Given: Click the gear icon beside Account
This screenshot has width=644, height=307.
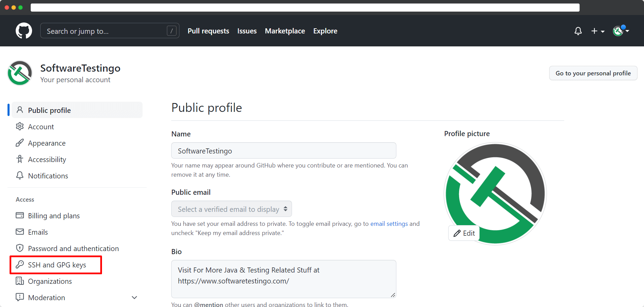Looking at the screenshot, I should click(x=20, y=126).
